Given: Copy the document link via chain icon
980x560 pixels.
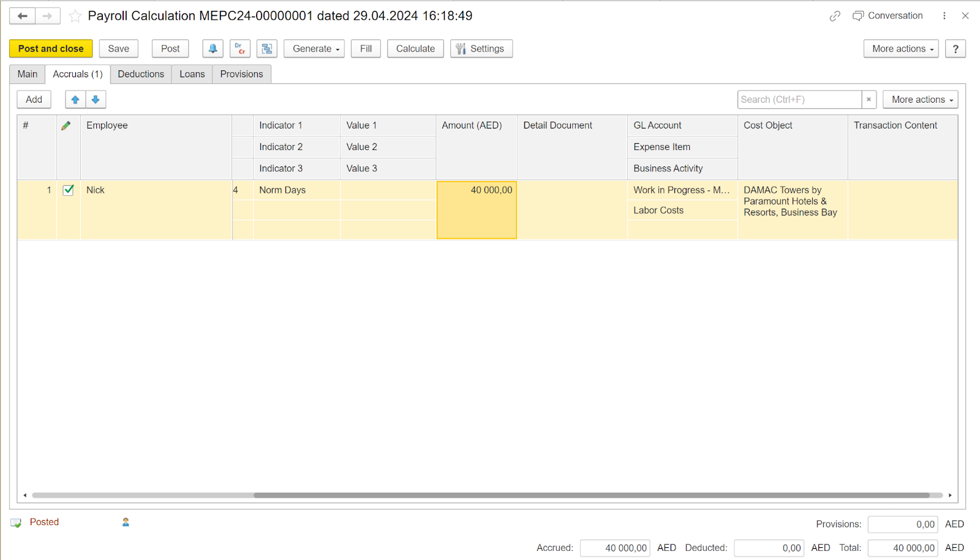Looking at the screenshot, I should [x=835, y=16].
